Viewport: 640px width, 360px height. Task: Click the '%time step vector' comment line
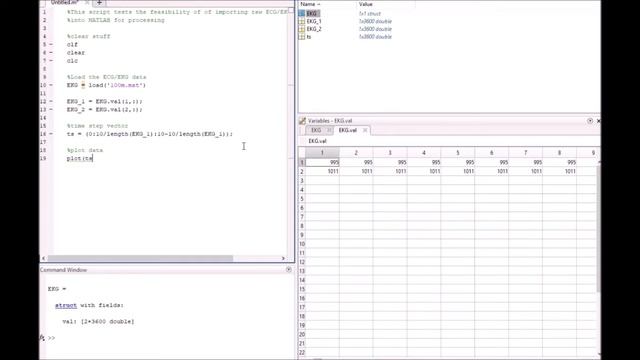97,126
